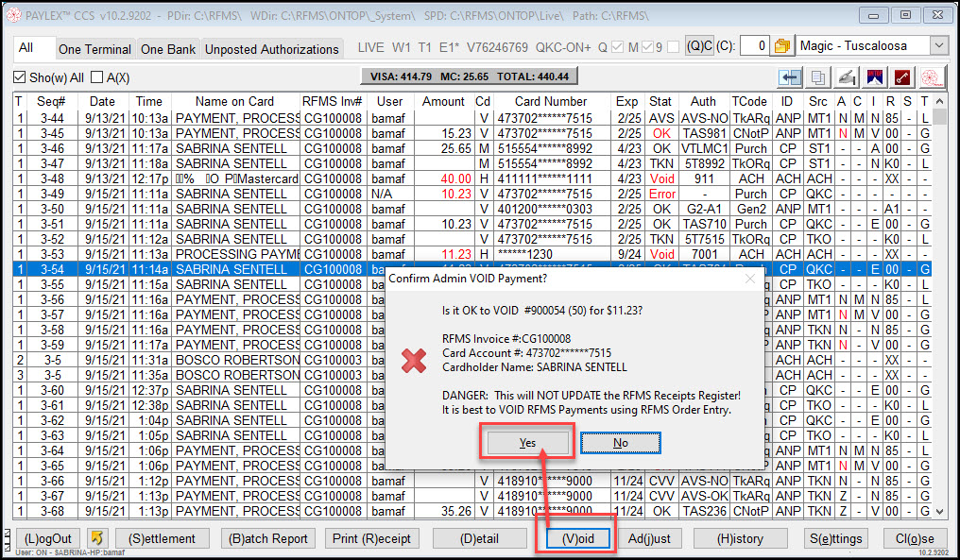Open the (H)istory button
This screenshot has height=560, width=960.
(740, 538)
